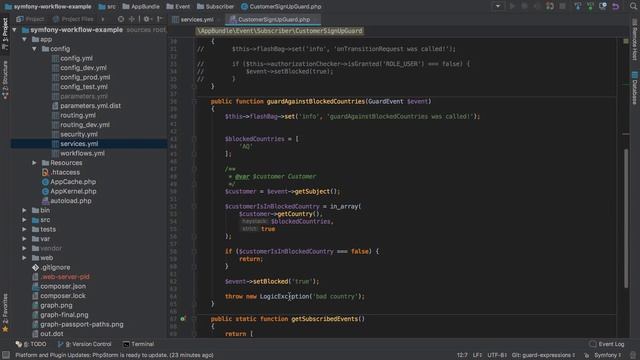Image resolution: width=640 pixels, height=360 pixels.
Task: Click Collapse All icon in Project panel
Action: click(x=131, y=19)
